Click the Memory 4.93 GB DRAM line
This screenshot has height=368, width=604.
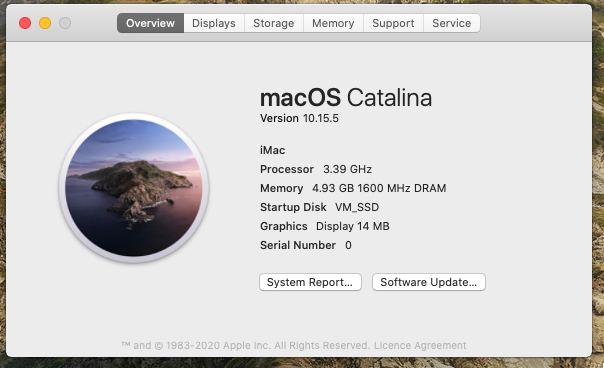[353, 188]
